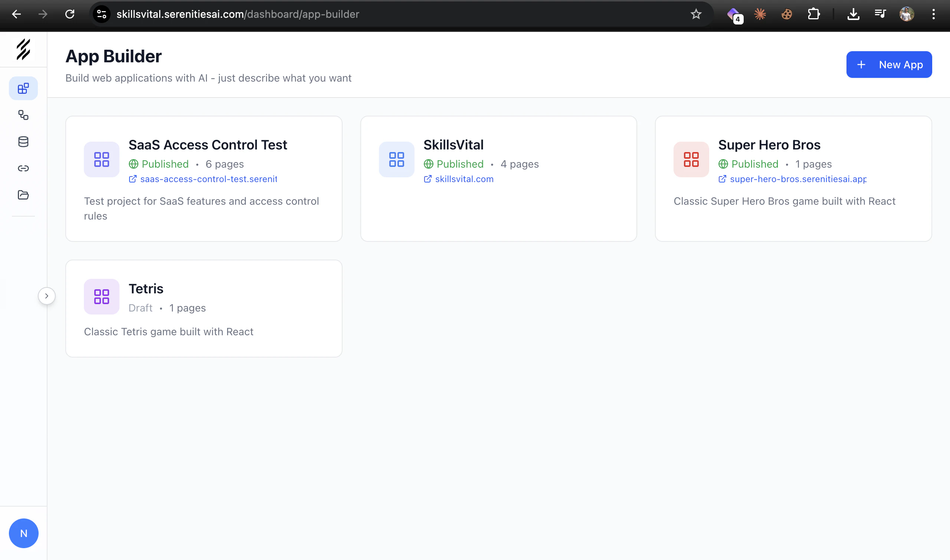Image resolution: width=950 pixels, height=560 pixels.
Task: Click the New App button
Action: pyautogui.click(x=889, y=65)
